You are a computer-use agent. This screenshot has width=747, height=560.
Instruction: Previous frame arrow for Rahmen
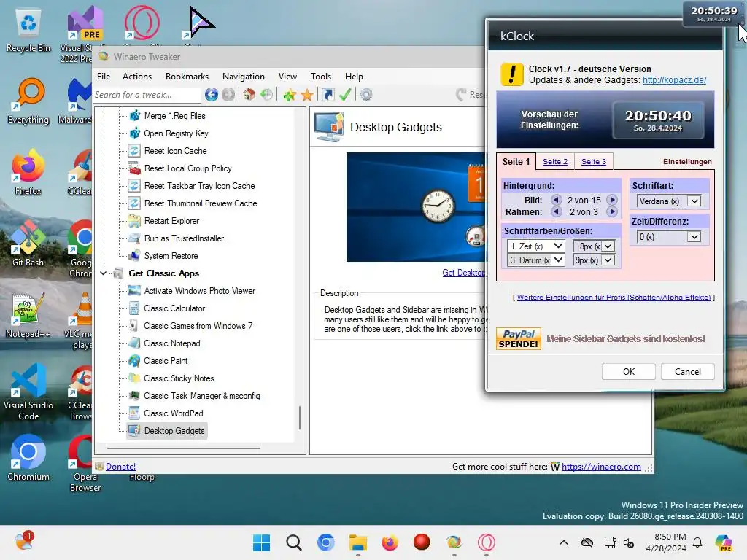pyautogui.click(x=556, y=211)
